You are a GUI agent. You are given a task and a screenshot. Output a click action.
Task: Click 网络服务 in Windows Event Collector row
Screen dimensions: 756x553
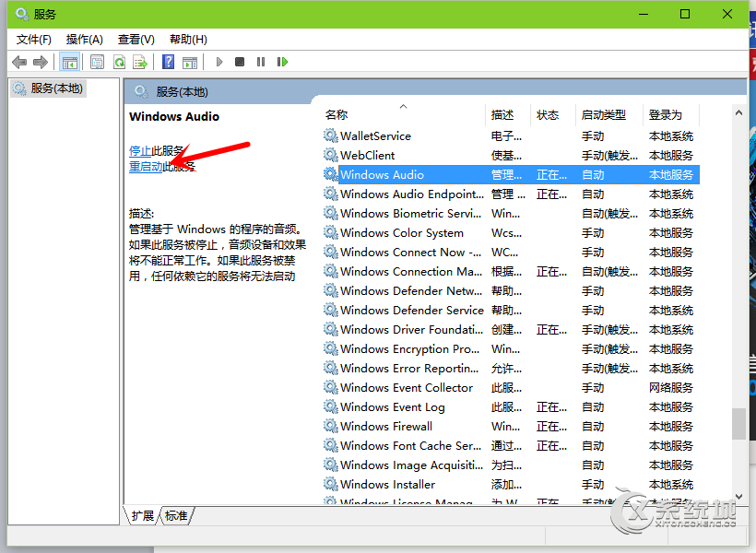click(670, 388)
